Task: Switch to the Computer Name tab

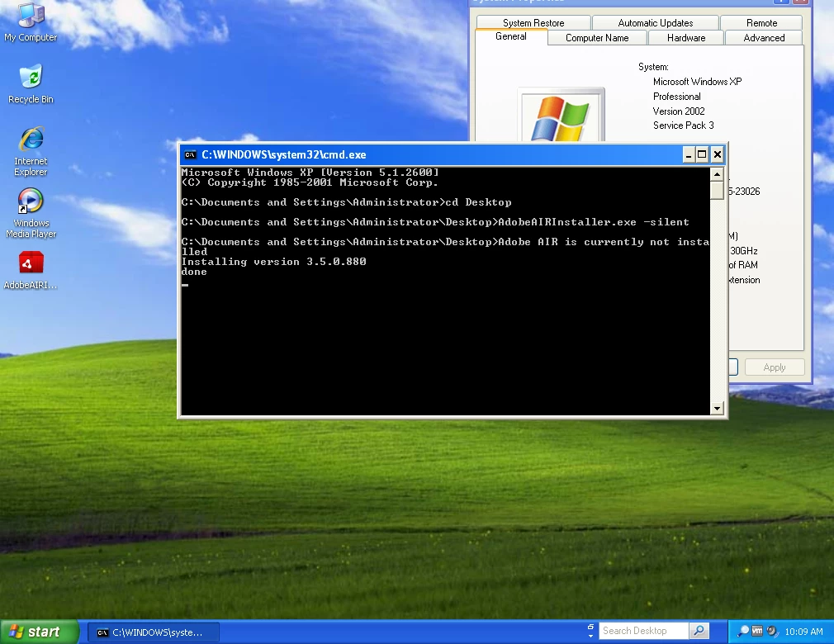Action: tap(597, 38)
